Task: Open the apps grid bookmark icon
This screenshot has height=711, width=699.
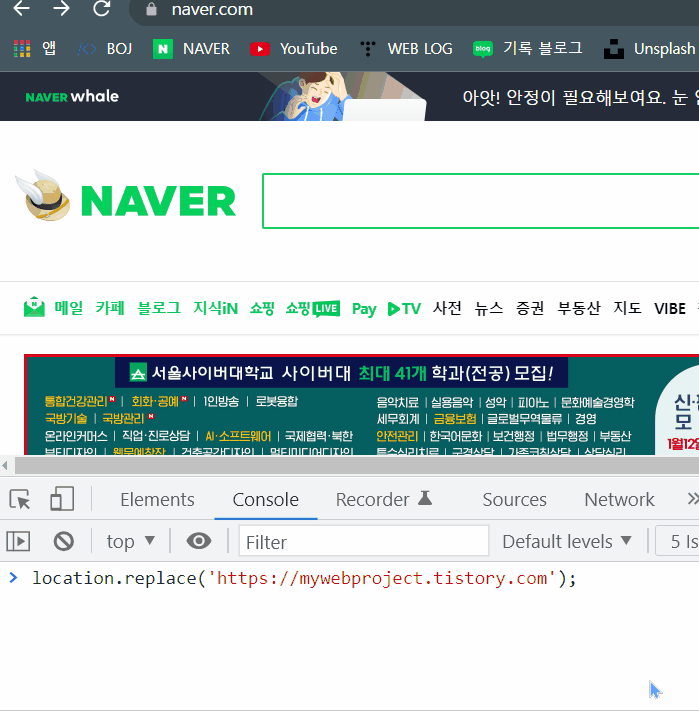Action: click(22, 49)
